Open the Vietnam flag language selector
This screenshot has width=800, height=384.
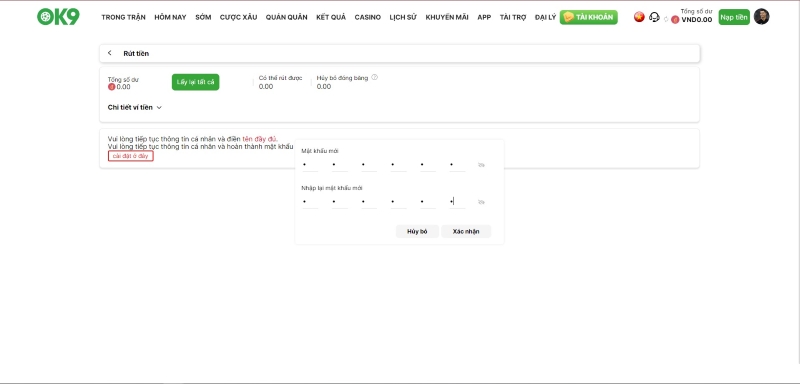pyautogui.click(x=639, y=17)
